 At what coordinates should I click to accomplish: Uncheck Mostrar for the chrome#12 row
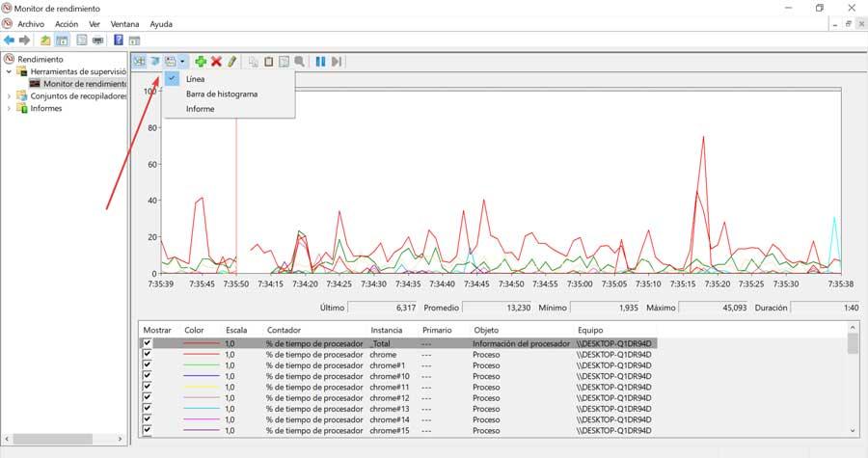(x=148, y=397)
